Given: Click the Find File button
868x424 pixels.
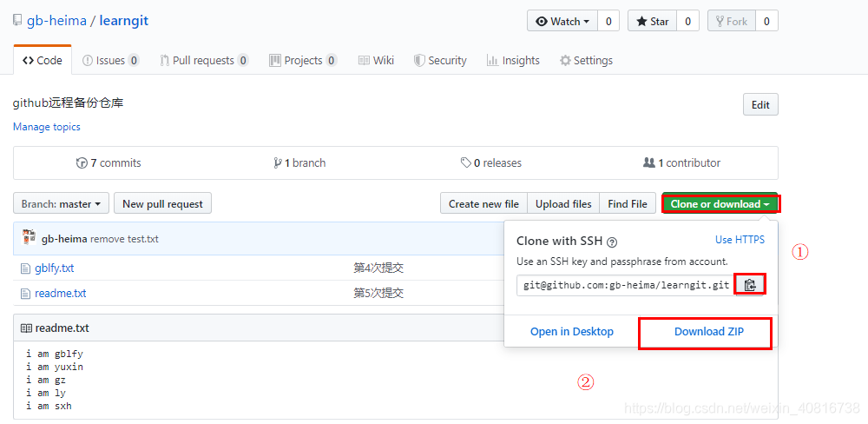Looking at the screenshot, I should (628, 204).
